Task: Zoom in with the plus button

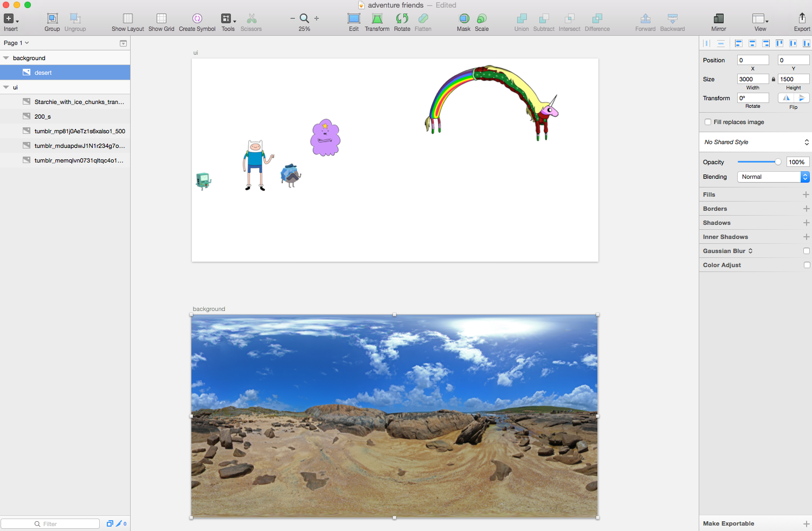Action: pos(317,18)
